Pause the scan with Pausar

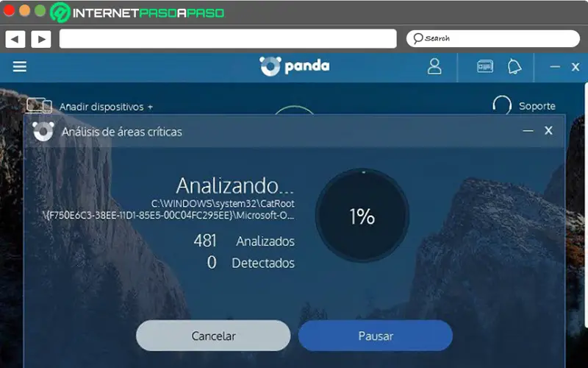376,336
